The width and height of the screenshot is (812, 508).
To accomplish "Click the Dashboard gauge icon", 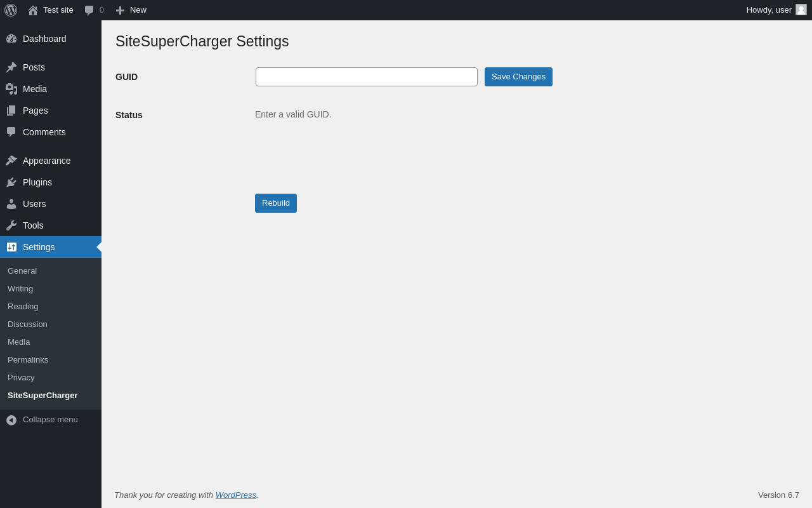I will [x=11, y=39].
